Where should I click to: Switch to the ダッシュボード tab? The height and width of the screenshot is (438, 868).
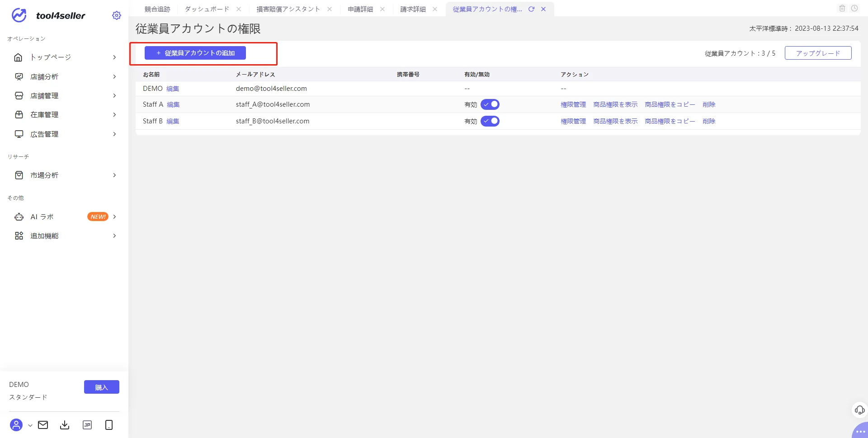click(x=207, y=9)
